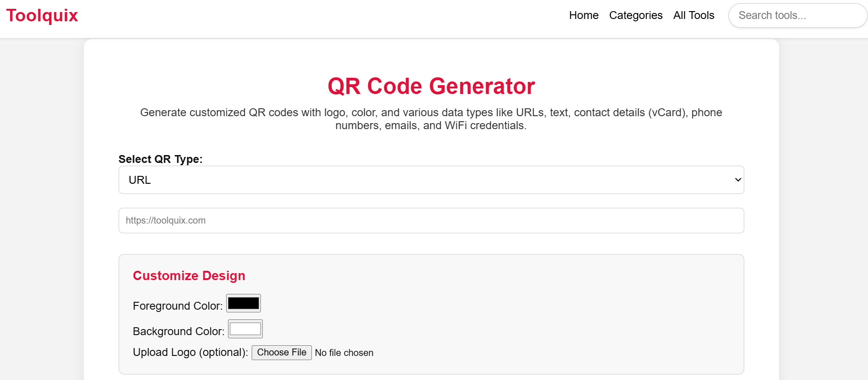Click the 'Foreground Color:' label
Viewport: 868px width, 380px height.
[x=177, y=306]
